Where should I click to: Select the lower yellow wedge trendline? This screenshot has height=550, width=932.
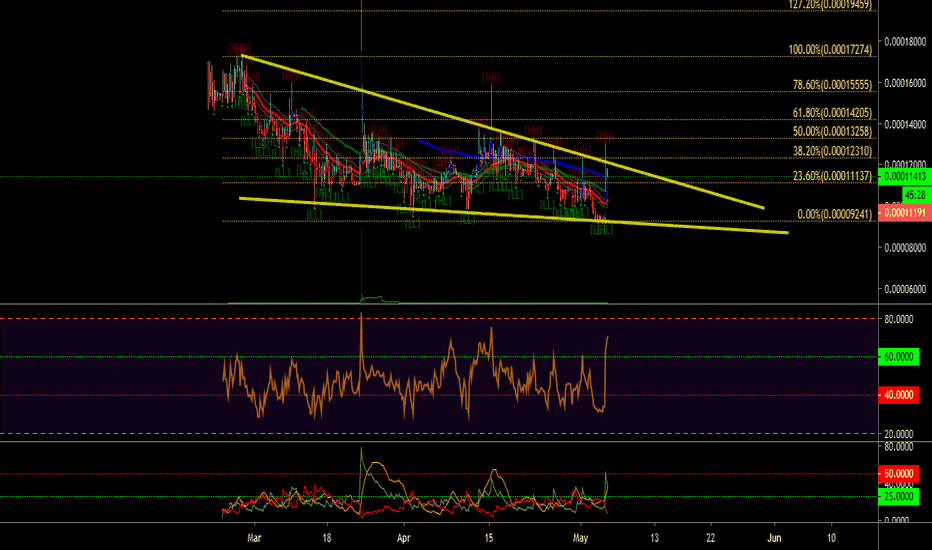pos(514,215)
